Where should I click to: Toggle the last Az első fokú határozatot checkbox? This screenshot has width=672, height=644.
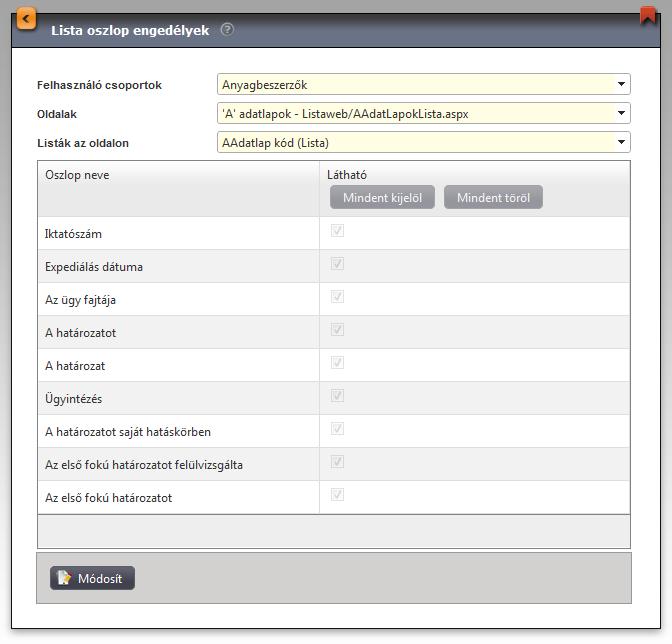[337, 494]
